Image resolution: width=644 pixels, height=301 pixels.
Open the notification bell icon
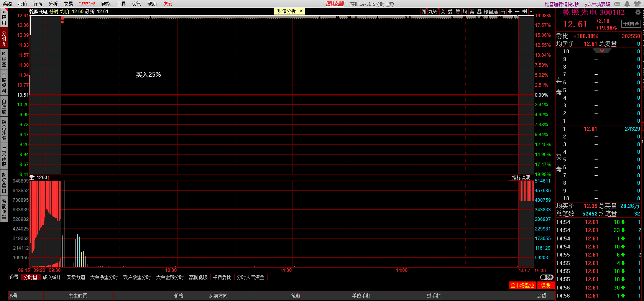pos(627,4)
